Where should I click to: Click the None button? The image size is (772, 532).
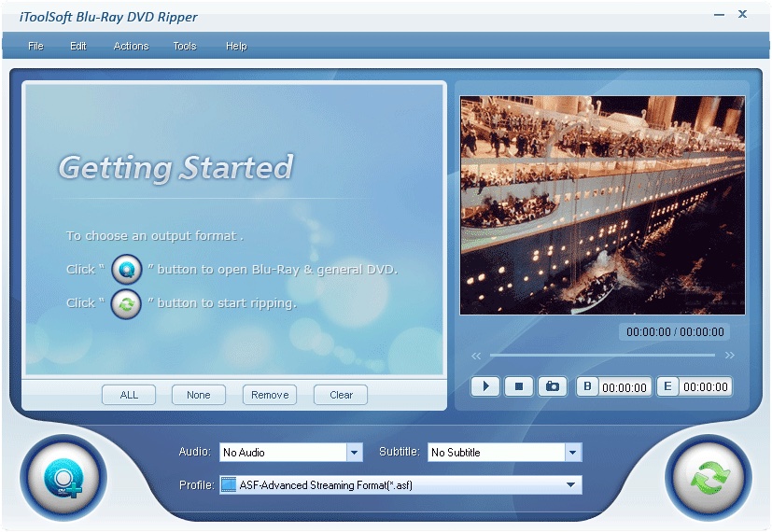pyautogui.click(x=199, y=395)
